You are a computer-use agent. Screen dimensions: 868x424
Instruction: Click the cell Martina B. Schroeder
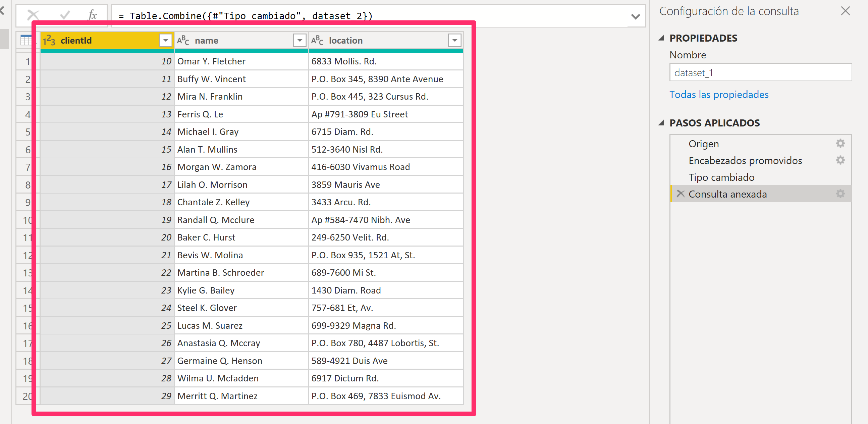[x=241, y=273]
